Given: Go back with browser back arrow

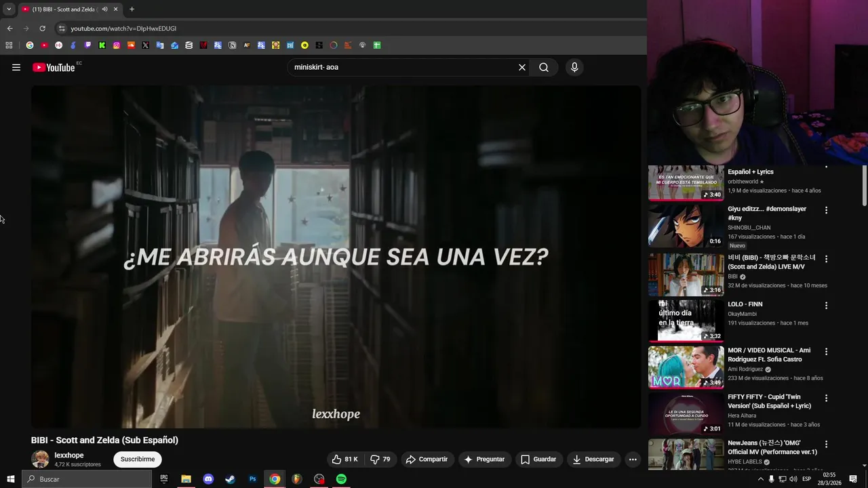Looking at the screenshot, I should tap(9, 28).
